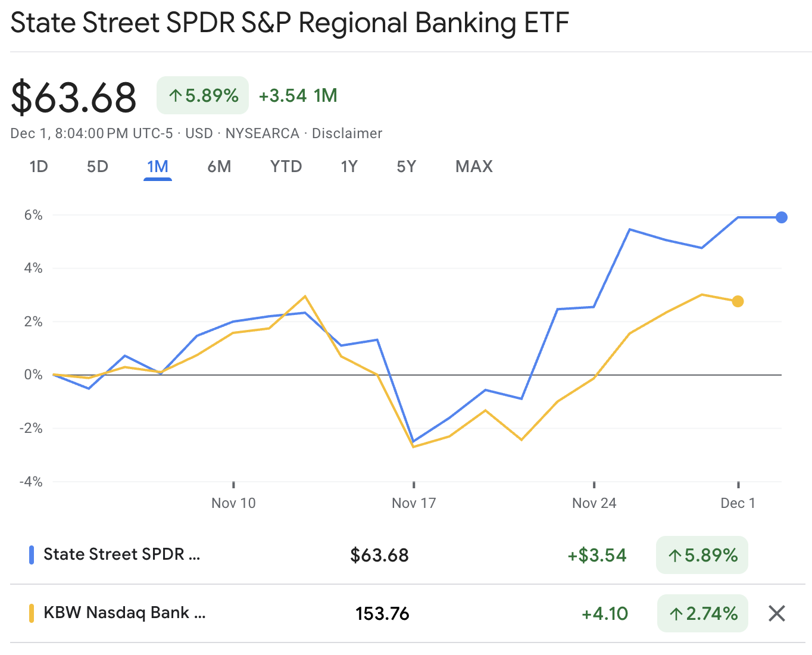Click the blue endpoint dot on chart
The width and height of the screenshot is (812, 655).
[x=782, y=217]
